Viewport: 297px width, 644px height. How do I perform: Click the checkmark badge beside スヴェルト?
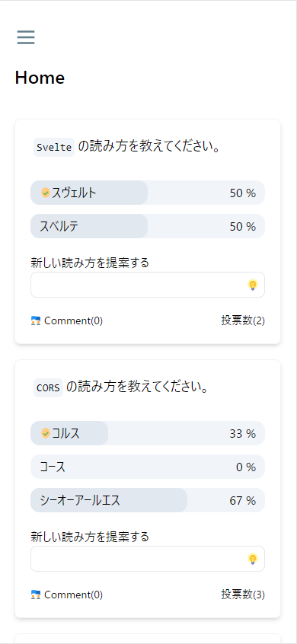pyautogui.click(x=46, y=193)
